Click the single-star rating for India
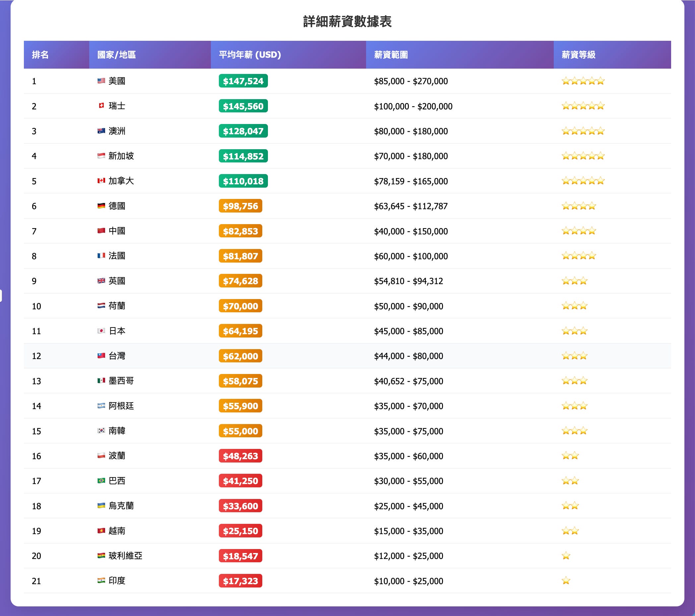 coord(566,581)
